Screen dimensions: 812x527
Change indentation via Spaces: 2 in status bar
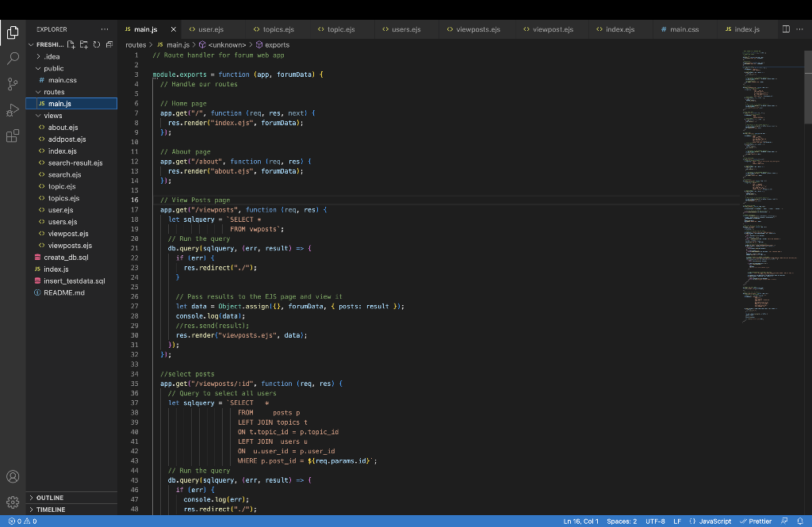pyautogui.click(x=622, y=521)
